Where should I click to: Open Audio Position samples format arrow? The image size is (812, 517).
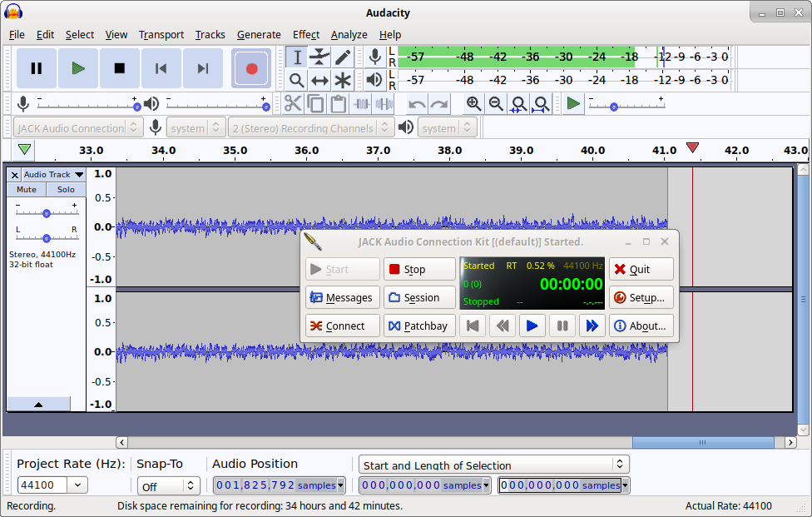coord(341,485)
